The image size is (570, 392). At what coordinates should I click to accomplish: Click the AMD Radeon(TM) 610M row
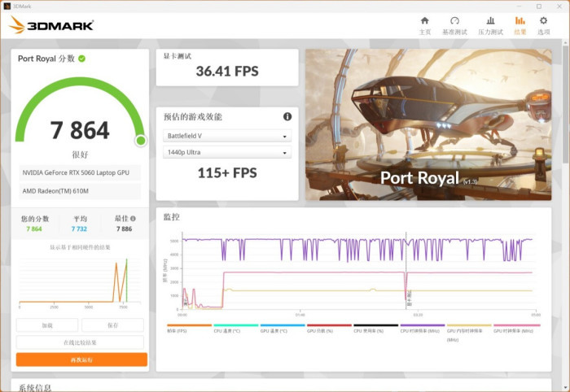click(x=80, y=191)
